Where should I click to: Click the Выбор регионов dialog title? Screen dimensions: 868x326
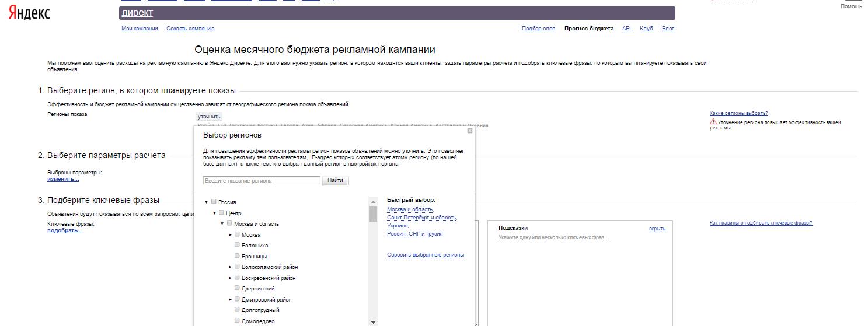point(232,135)
